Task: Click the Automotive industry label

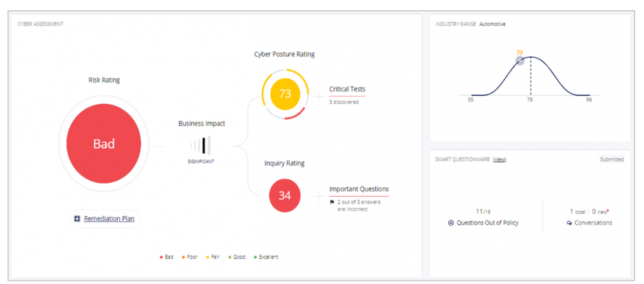Action: click(x=492, y=24)
